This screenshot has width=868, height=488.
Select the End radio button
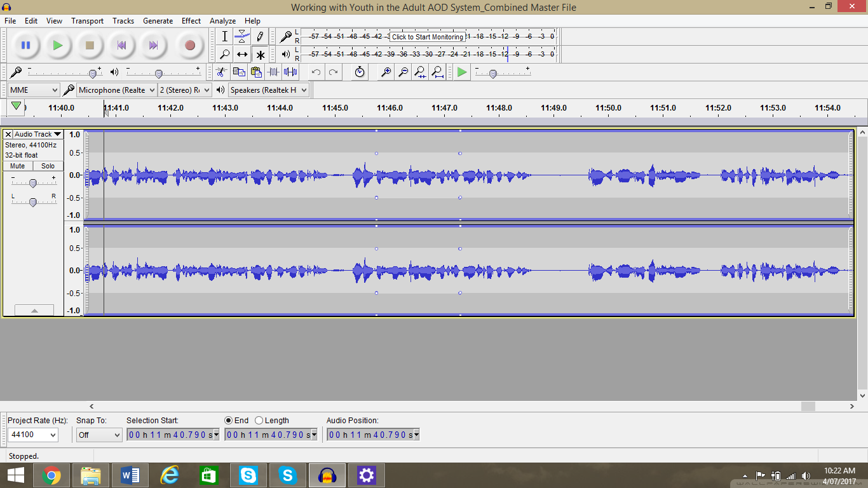click(x=227, y=420)
